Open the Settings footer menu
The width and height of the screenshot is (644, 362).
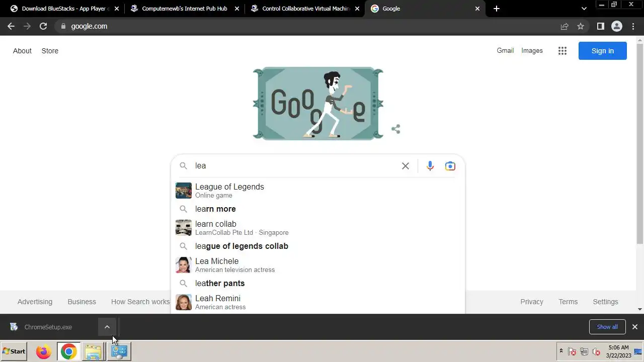coord(605,302)
